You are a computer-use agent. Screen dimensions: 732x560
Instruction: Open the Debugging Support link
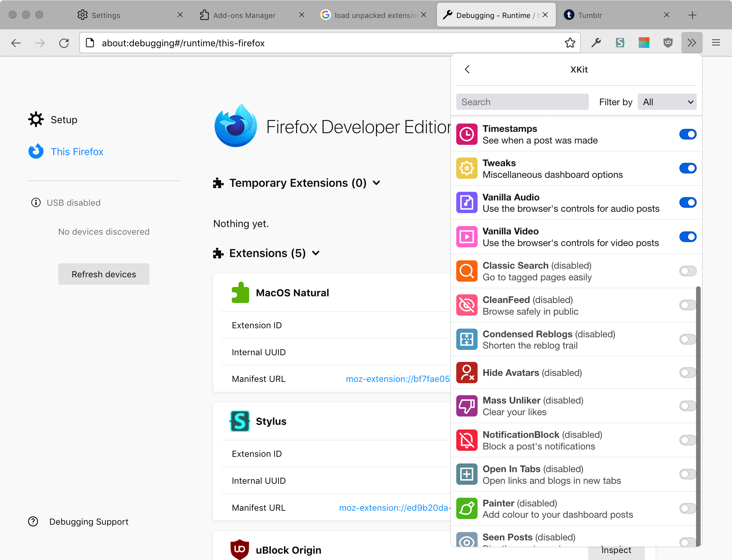(89, 522)
